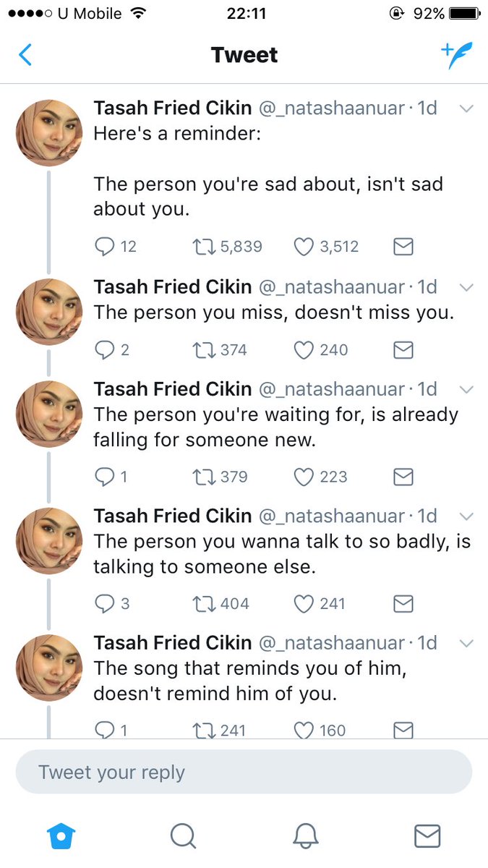The width and height of the screenshot is (488, 868).
Task: Switch to the Home tab
Action: (61, 836)
